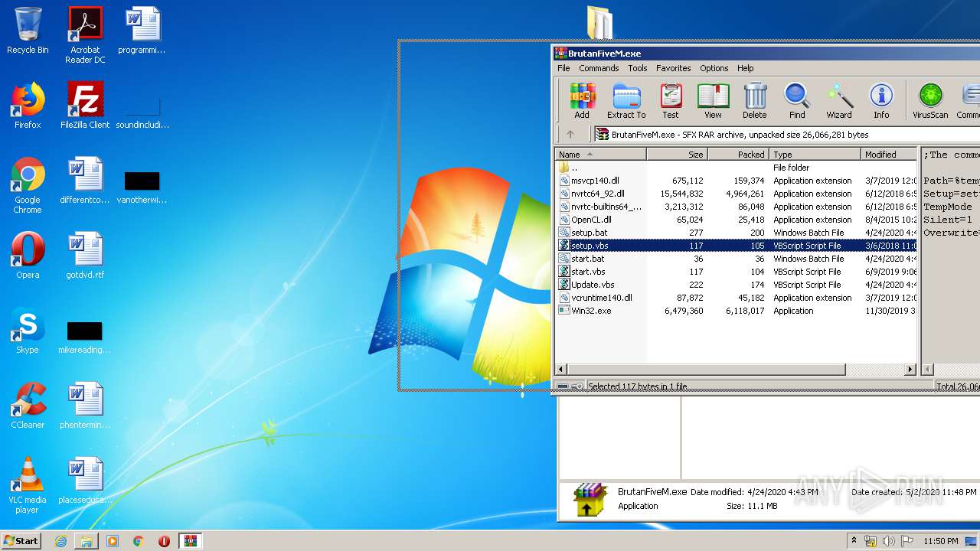This screenshot has height=551, width=980.
Task: Show hidden system tray icons arrow
Action: [854, 541]
